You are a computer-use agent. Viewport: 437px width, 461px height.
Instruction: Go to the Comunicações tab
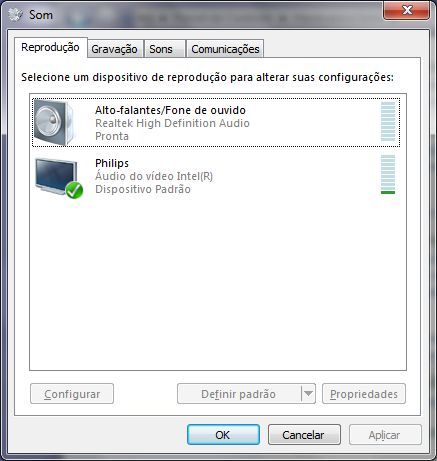click(225, 49)
